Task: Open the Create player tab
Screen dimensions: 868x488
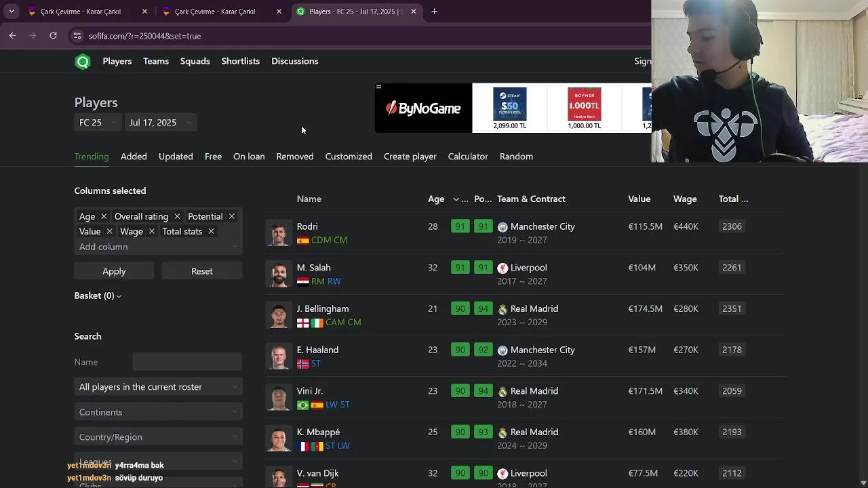Action: pos(410,157)
